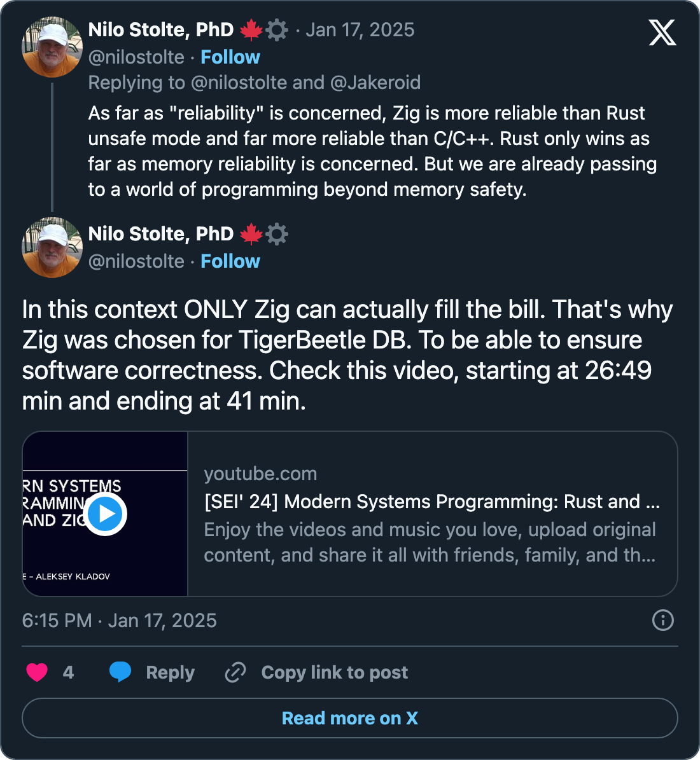Open the @nilostolte handle in main post
Image resolution: width=700 pixels, height=760 pixels.
(x=136, y=261)
